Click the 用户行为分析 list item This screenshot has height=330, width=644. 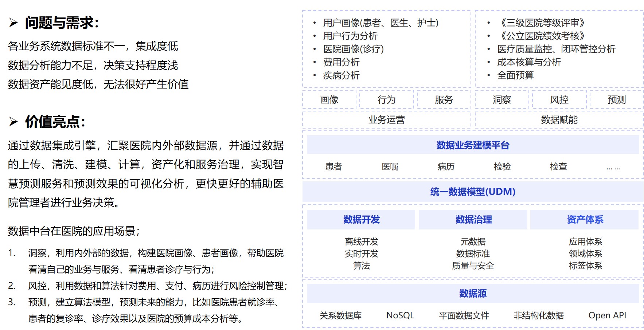click(350, 36)
